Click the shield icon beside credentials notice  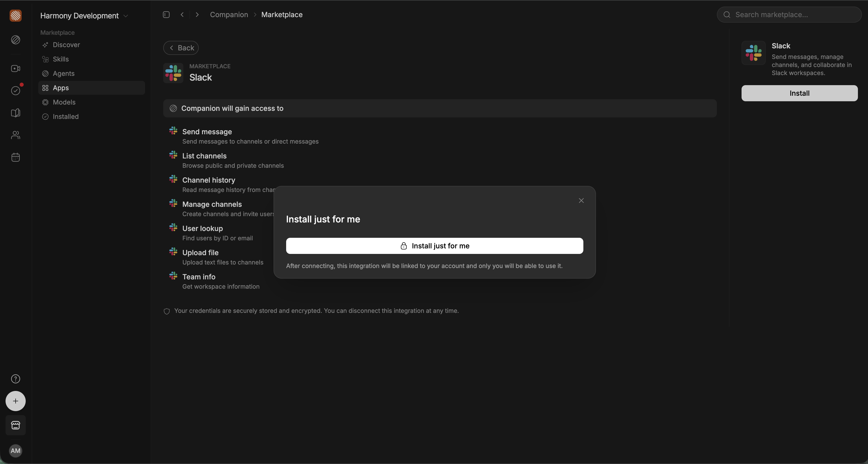pos(166,311)
